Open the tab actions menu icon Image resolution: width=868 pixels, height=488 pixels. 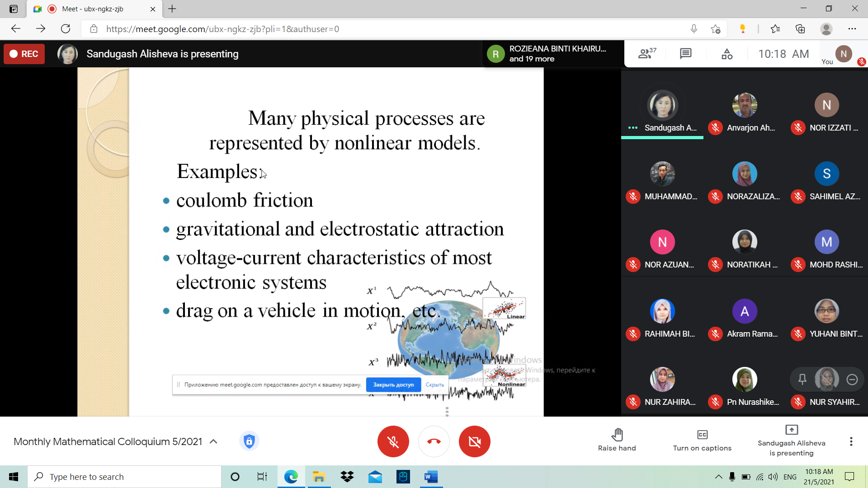click(14, 9)
